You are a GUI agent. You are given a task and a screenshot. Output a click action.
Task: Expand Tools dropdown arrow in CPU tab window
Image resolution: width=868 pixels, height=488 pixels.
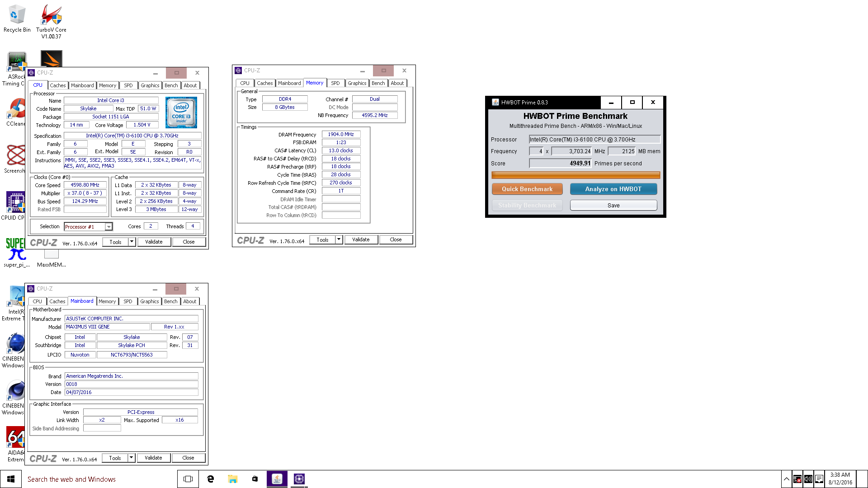132,242
